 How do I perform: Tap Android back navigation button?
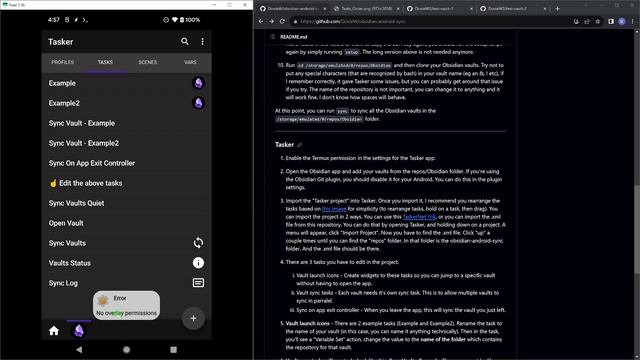click(79, 349)
